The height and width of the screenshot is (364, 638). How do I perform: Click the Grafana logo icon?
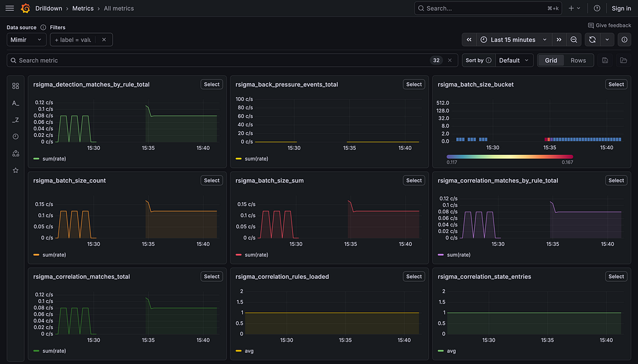pos(26,8)
